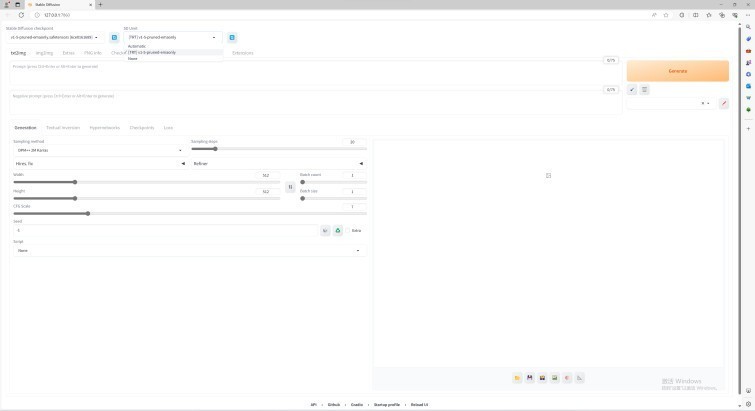
Task: Set seed to random with dice icon
Action: coord(325,231)
